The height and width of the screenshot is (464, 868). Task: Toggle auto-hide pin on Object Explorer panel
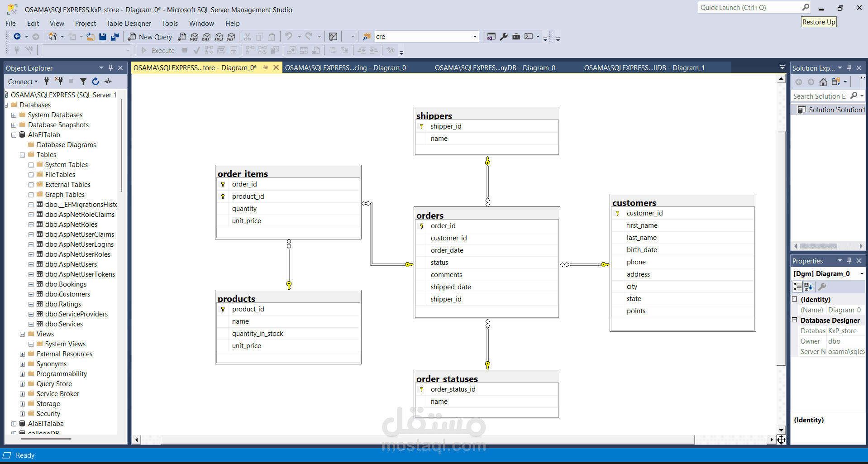click(x=110, y=68)
